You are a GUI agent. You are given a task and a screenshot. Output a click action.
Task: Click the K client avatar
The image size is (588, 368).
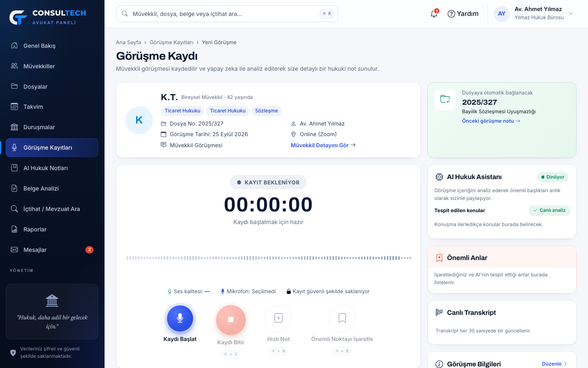pyautogui.click(x=139, y=120)
